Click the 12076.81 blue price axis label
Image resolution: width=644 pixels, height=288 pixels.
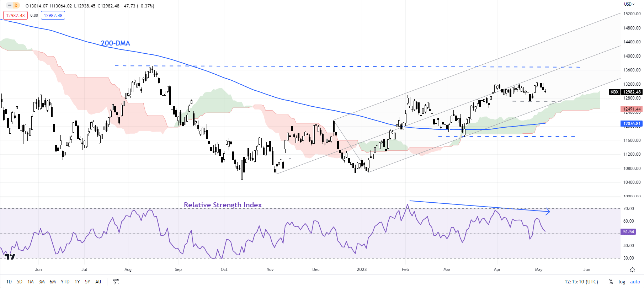(632, 124)
